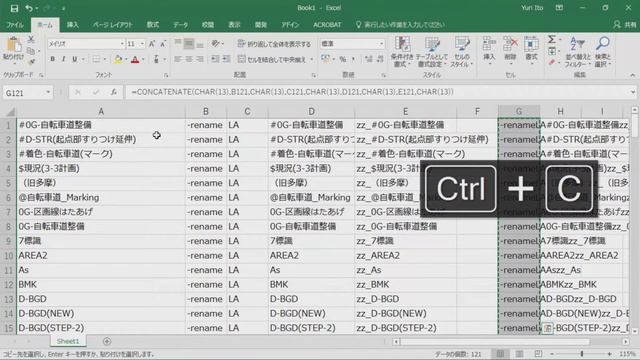Click Cell Styles (セルのスタイル)

pos(462,51)
